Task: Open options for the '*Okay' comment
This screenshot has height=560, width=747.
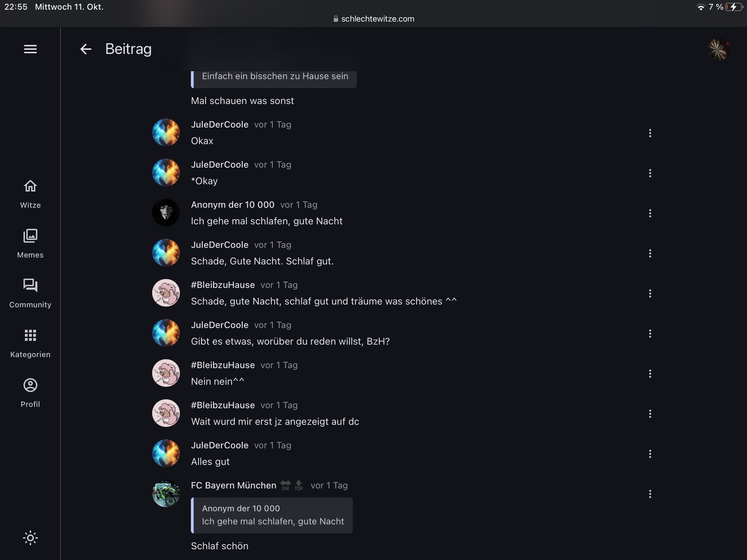Action: (x=650, y=173)
